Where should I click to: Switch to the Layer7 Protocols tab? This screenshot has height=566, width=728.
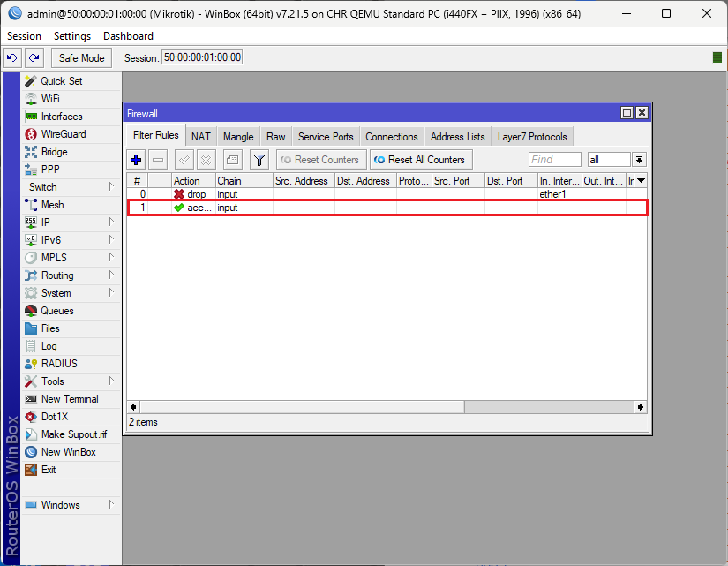[532, 137]
